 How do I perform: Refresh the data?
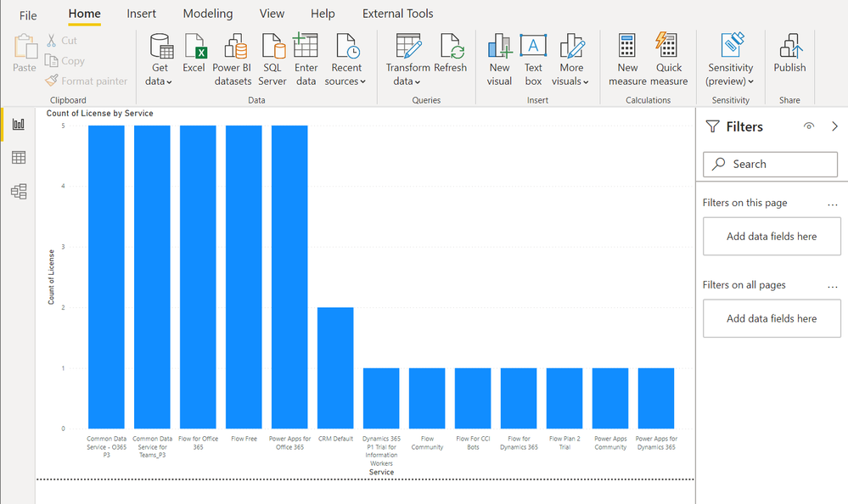[450, 53]
